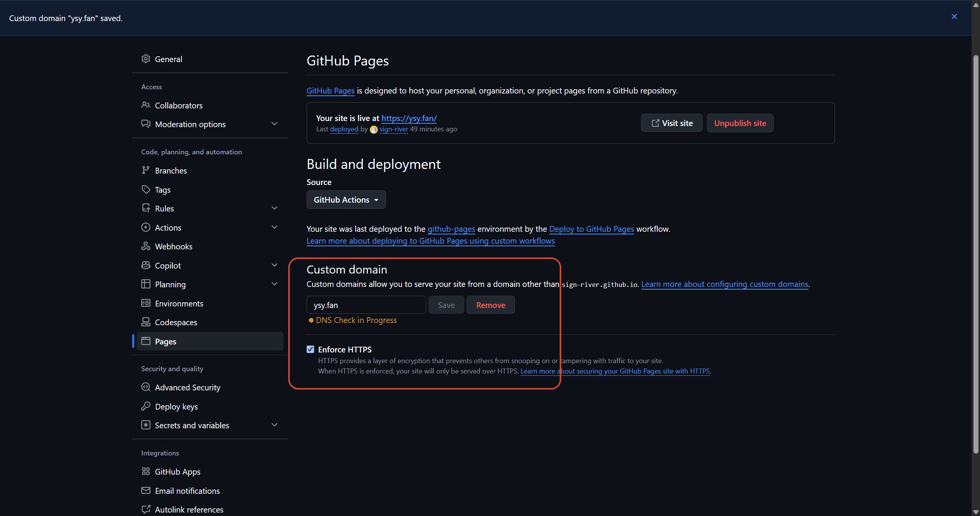Uncheck the Enforce HTTPS checkbox
980x516 pixels.
(310, 349)
